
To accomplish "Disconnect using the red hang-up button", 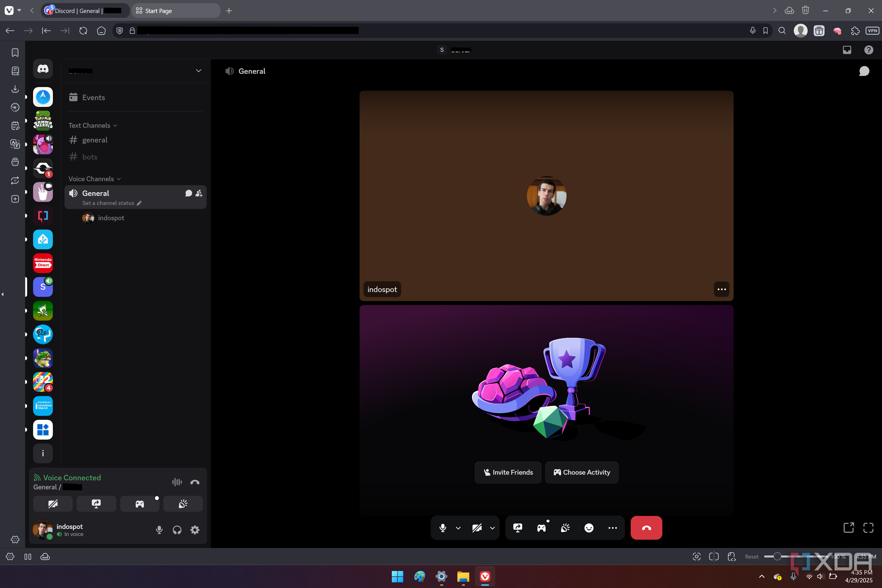I will (x=646, y=528).
